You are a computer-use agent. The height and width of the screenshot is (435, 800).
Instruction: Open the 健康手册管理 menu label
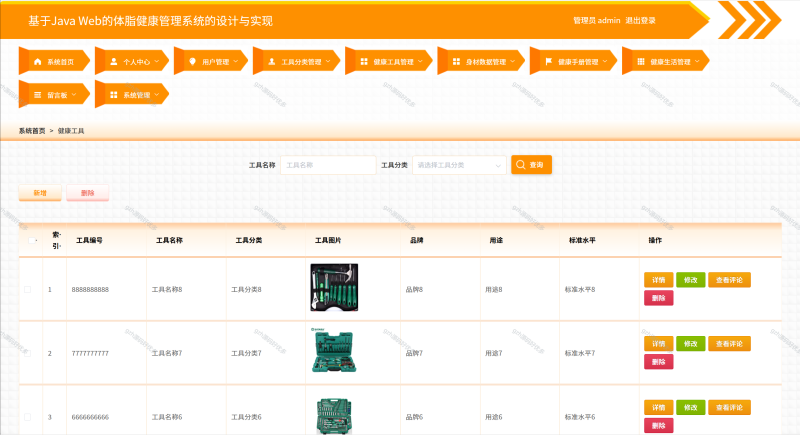pos(578,62)
